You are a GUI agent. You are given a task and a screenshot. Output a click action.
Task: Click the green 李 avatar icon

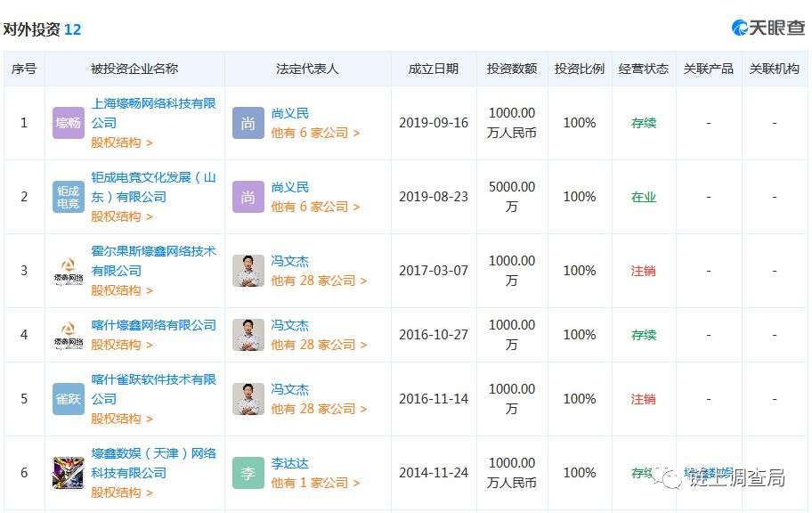(x=248, y=473)
